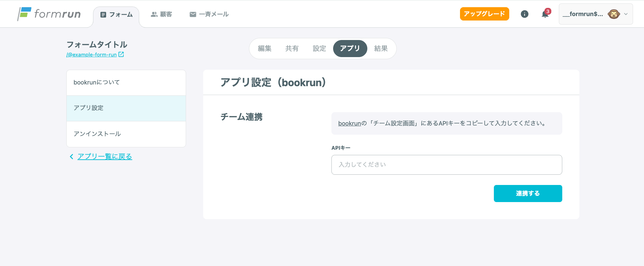Click the __formrun$... account name
This screenshot has width=644, height=266.
(x=583, y=14)
